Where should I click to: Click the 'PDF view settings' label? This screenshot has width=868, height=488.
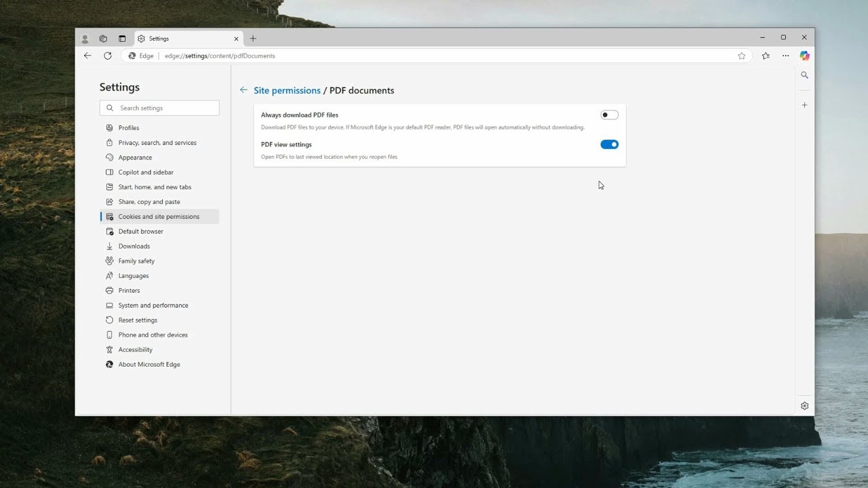pyautogui.click(x=286, y=144)
